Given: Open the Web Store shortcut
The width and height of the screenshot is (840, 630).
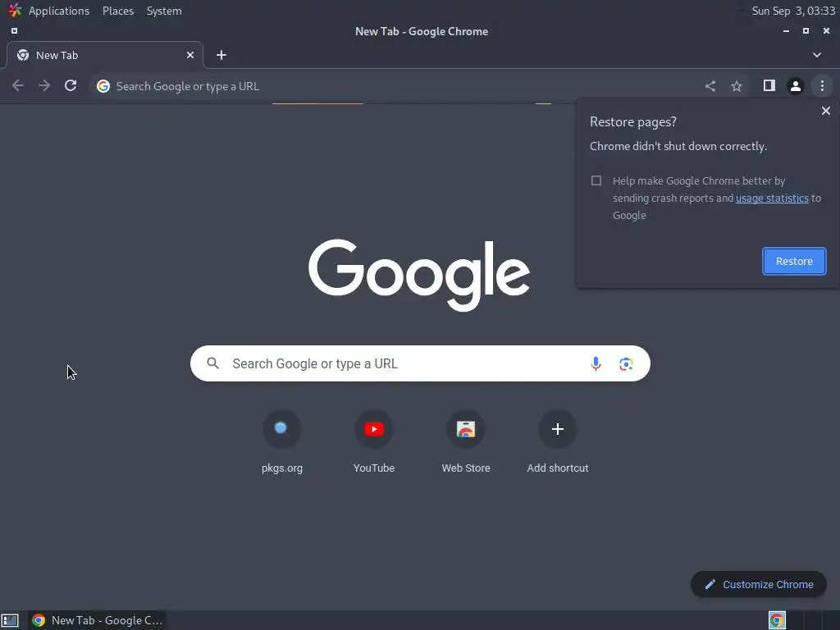Looking at the screenshot, I should (x=466, y=442).
